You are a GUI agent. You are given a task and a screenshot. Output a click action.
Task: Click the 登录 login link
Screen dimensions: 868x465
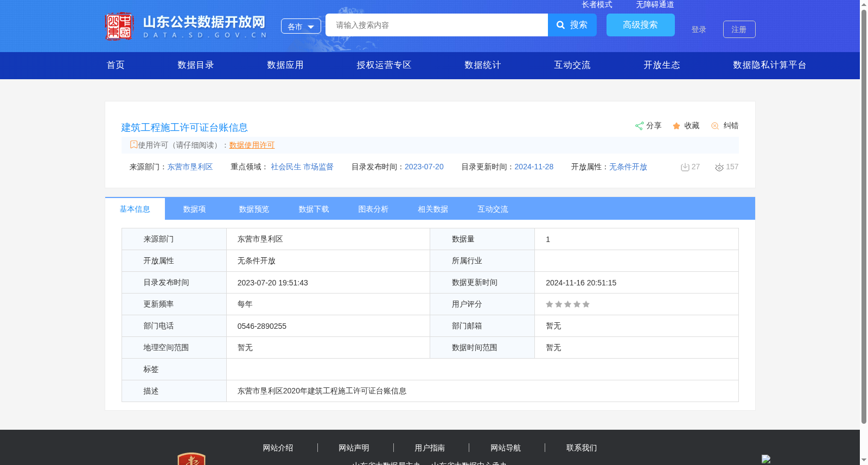point(699,30)
